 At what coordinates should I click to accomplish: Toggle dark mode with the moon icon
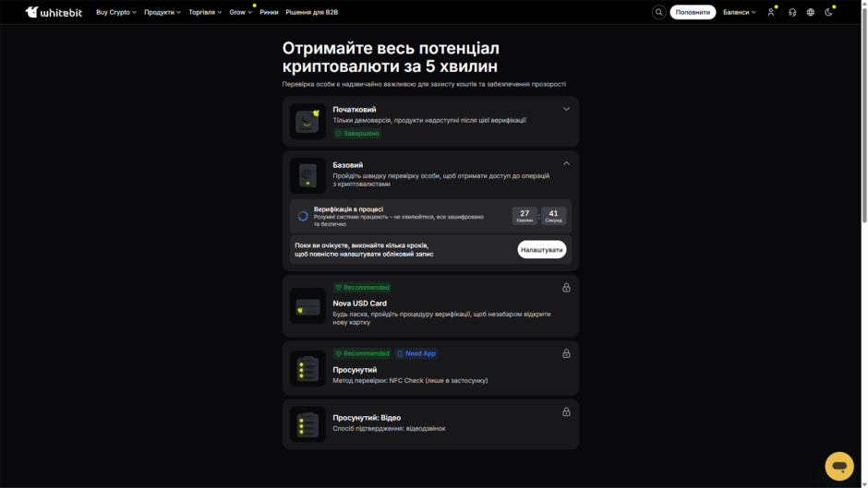(x=828, y=12)
